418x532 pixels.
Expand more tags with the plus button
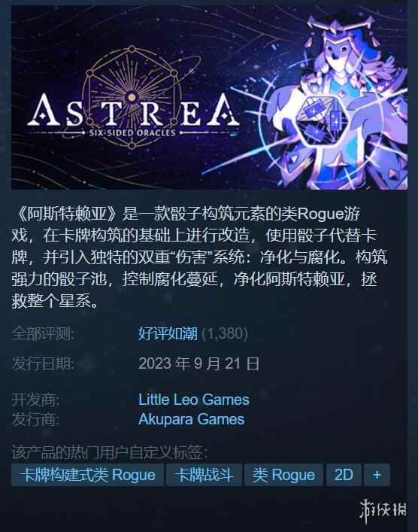point(377,475)
